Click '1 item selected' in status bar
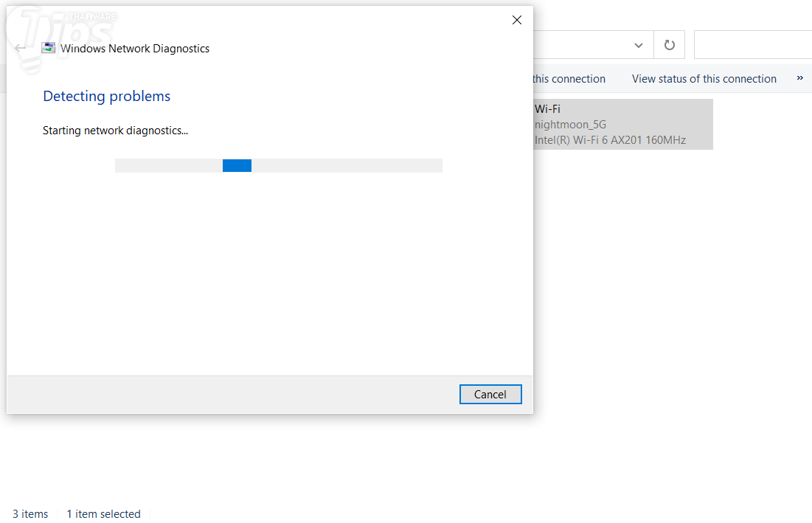This screenshot has height=523, width=812. click(x=103, y=513)
